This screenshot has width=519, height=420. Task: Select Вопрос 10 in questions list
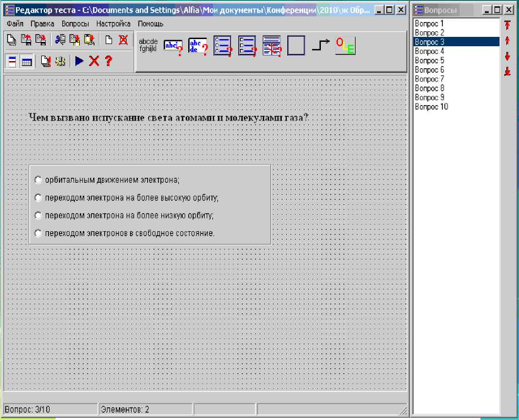pos(456,107)
